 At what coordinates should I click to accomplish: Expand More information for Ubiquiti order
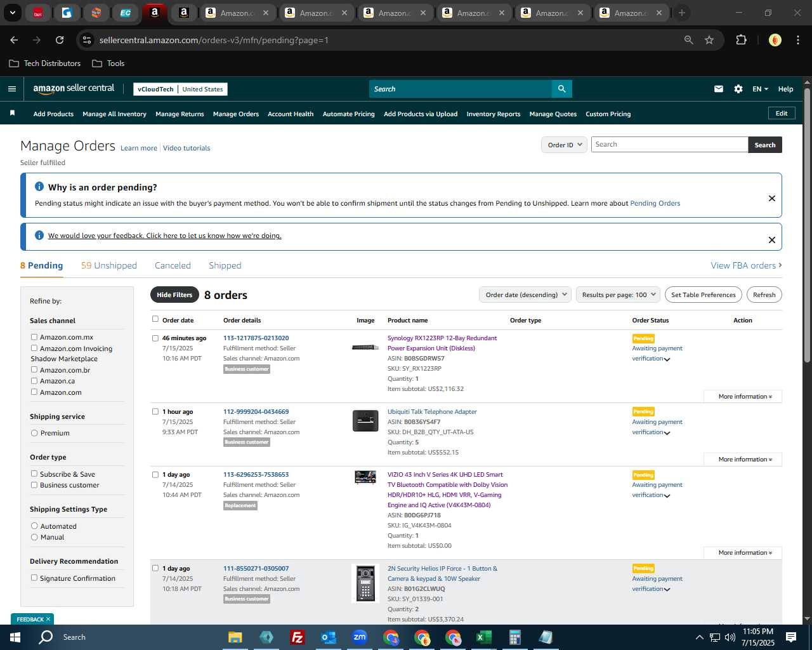pyautogui.click(x=743, y=459)
